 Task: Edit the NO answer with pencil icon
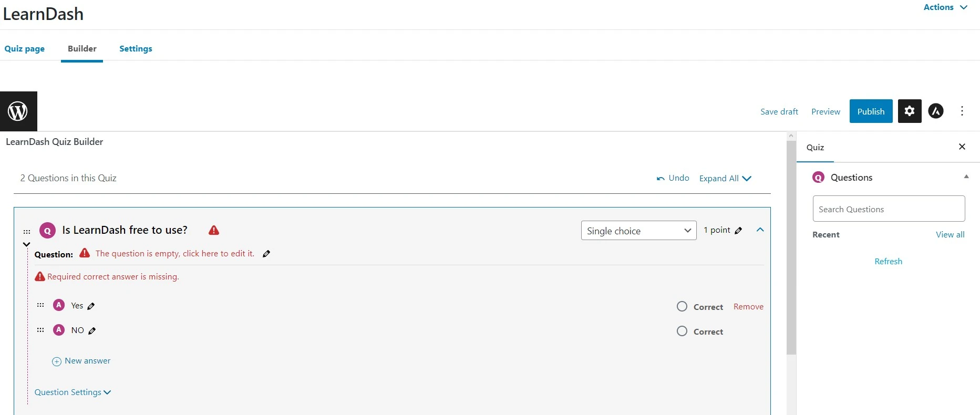click(x=92, y=330)
